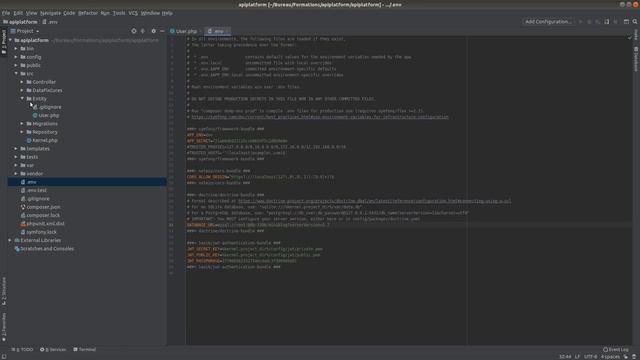The image size is (640, 360).
Task: Click the stop/build icon beside coverage
Action: (x=607, y=22)
